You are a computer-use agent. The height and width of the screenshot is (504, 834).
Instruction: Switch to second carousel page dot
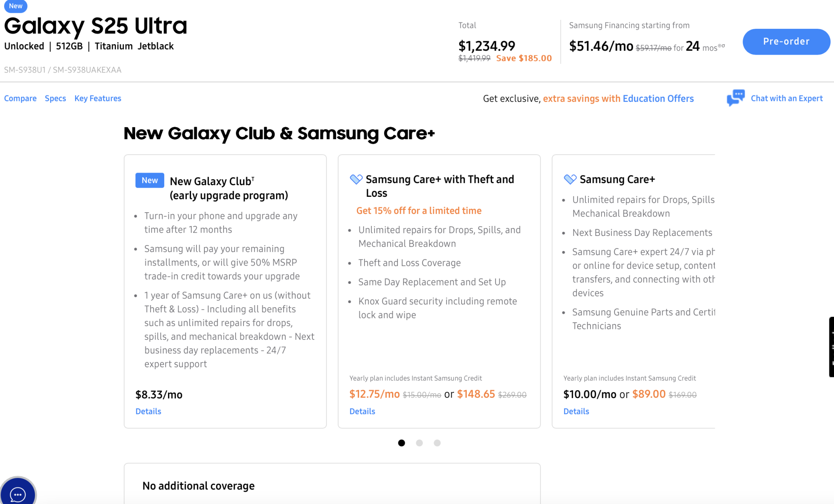420,443
